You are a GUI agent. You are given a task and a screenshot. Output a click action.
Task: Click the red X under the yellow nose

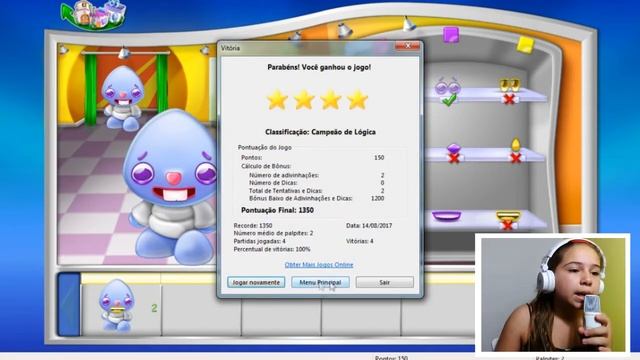(x=516, y=158)
